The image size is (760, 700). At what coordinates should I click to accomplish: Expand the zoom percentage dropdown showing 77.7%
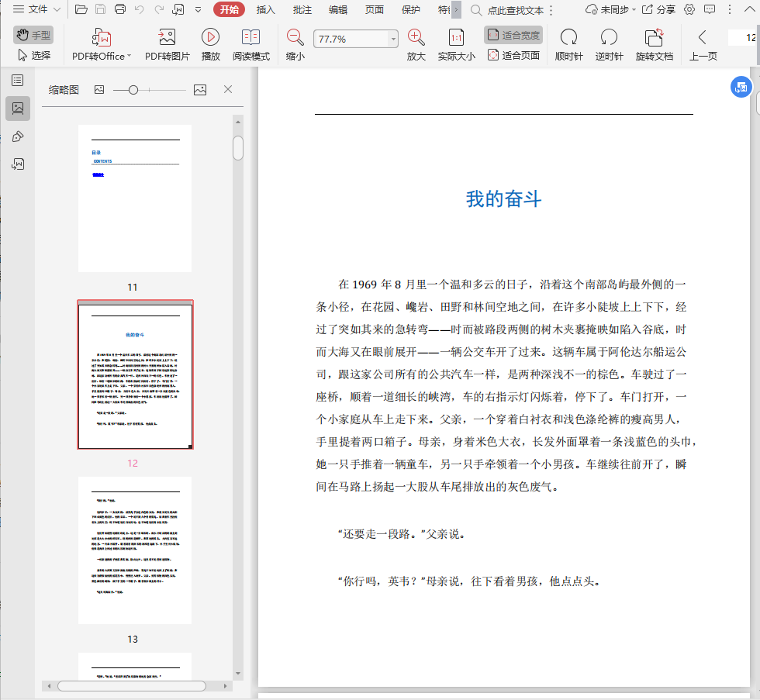[x=393, y=39]
